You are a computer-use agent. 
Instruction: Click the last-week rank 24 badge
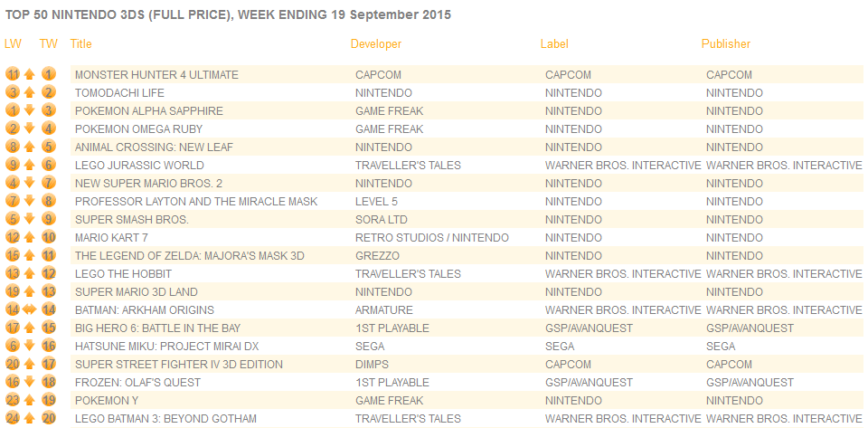13,419
